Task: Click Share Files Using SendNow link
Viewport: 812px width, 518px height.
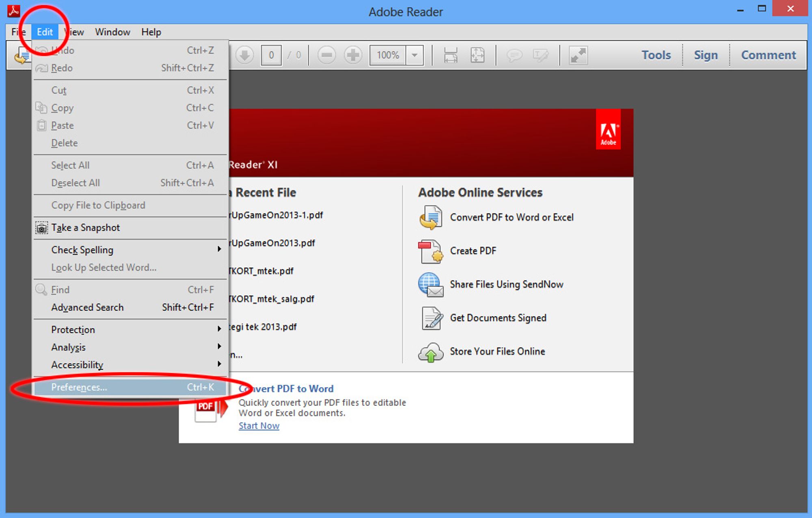Action: click(x=506, y=284)
